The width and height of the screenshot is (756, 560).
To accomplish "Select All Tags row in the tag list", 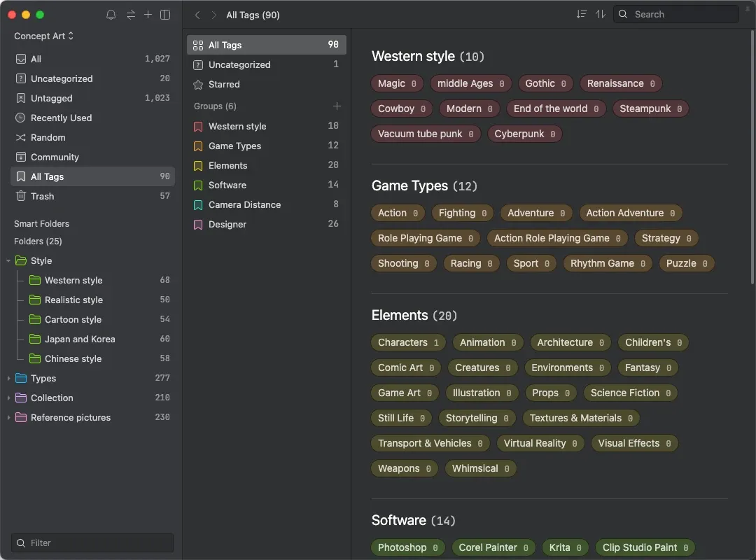I will (x=267, y=45).
